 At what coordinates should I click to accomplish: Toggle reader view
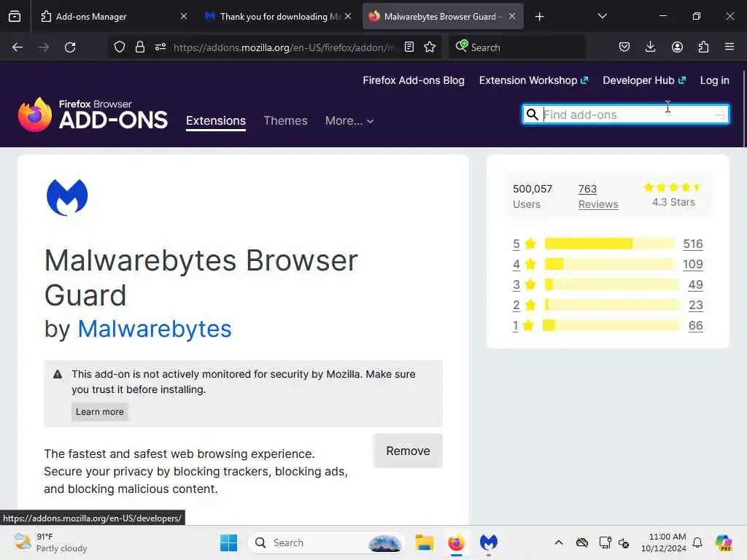click(409, 47)
